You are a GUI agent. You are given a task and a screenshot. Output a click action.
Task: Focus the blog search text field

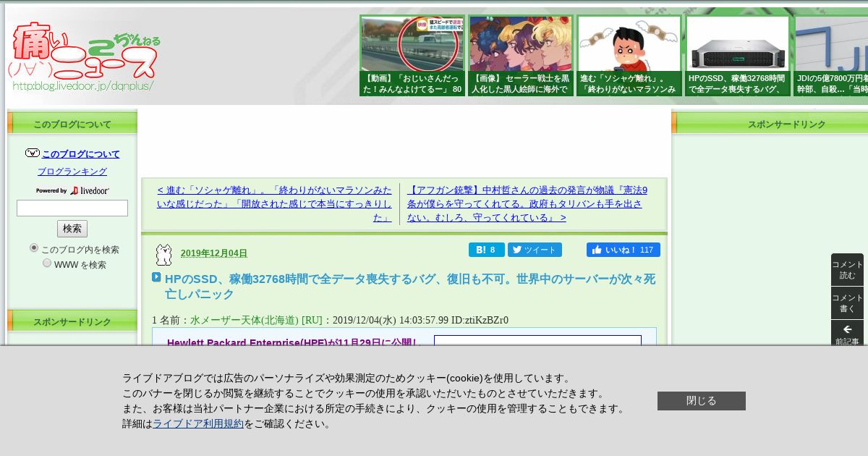72,208
